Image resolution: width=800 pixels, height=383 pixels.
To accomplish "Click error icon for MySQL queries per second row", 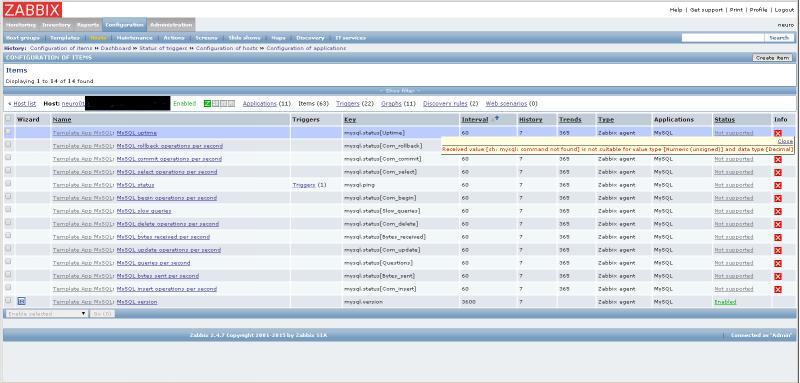I will click(x=778, y=263).
